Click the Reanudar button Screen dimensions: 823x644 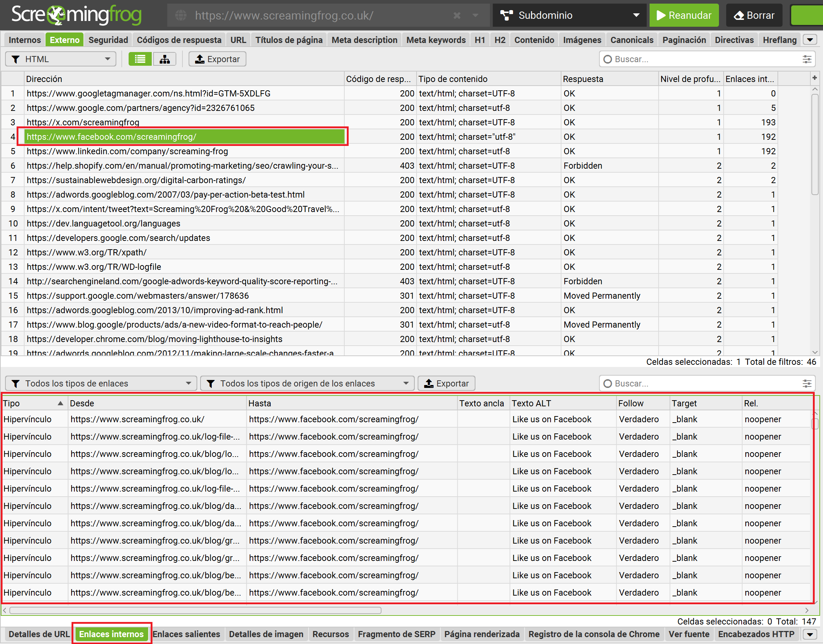click(x=684, y=16)
